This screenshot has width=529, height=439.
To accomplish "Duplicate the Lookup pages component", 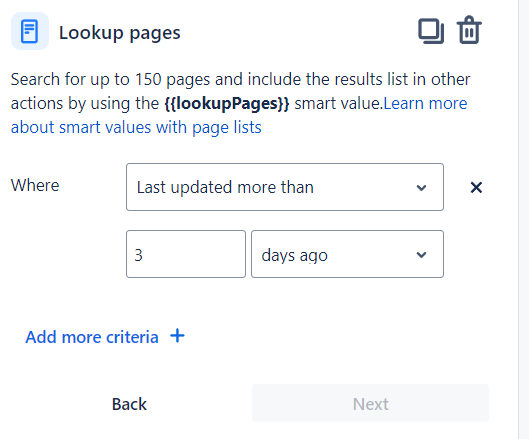I will [x=431, y=31].
